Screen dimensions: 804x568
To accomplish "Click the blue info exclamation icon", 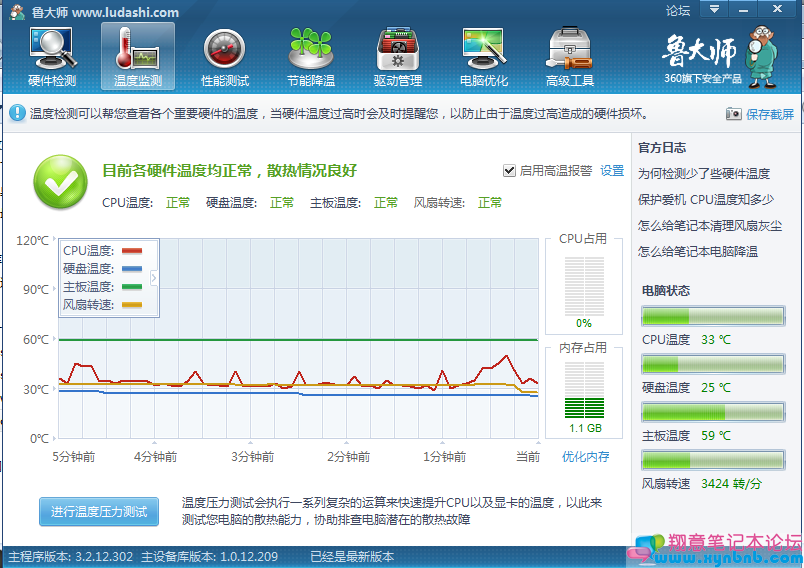I will (x=17, y=113).
